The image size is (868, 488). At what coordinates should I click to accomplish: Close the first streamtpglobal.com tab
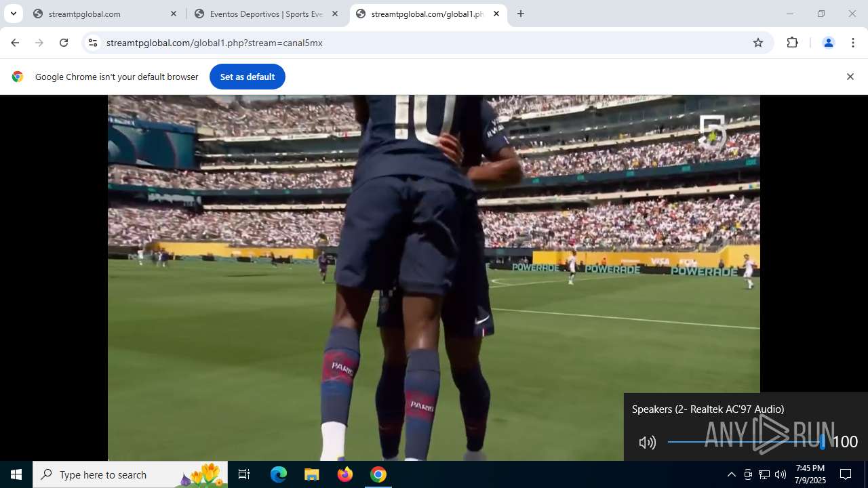(x=174, y=14)
